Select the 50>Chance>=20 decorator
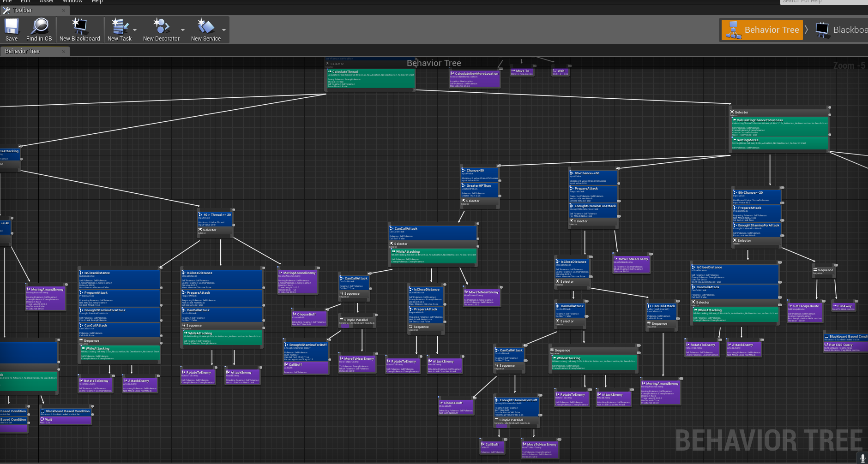This screenshot has height=464, width=868. (757, 197)
